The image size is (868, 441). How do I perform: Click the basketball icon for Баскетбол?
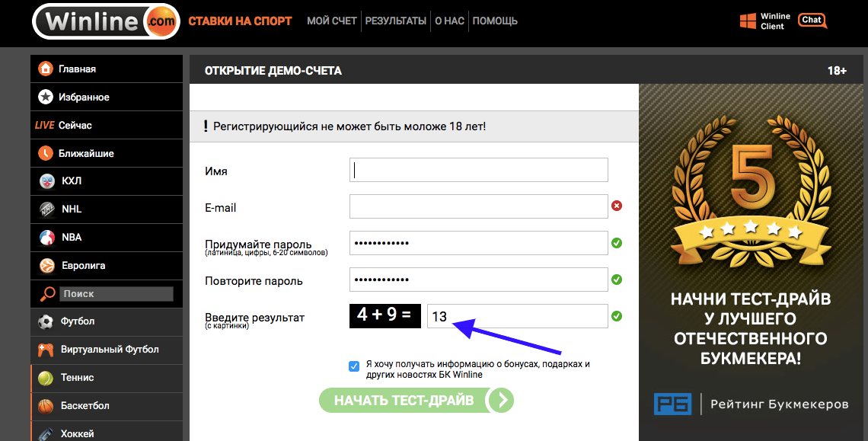46,406
